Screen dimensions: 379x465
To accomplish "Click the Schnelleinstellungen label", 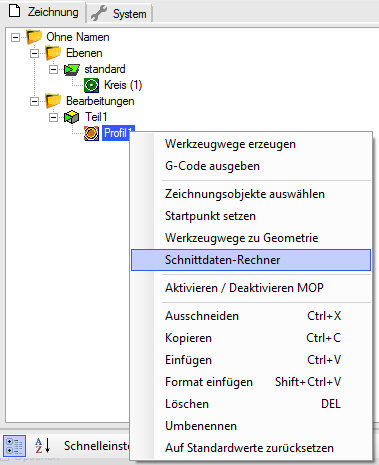I will 97,446.
